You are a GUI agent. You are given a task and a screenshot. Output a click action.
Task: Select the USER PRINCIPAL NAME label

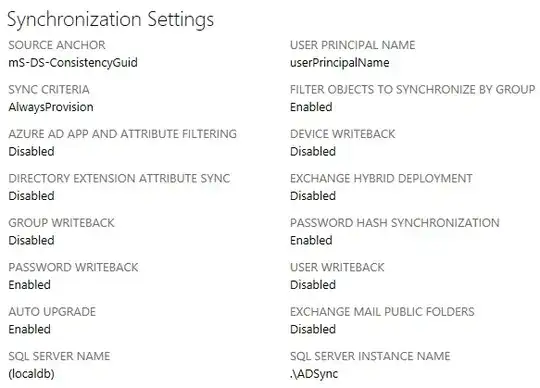pos(353,45)
